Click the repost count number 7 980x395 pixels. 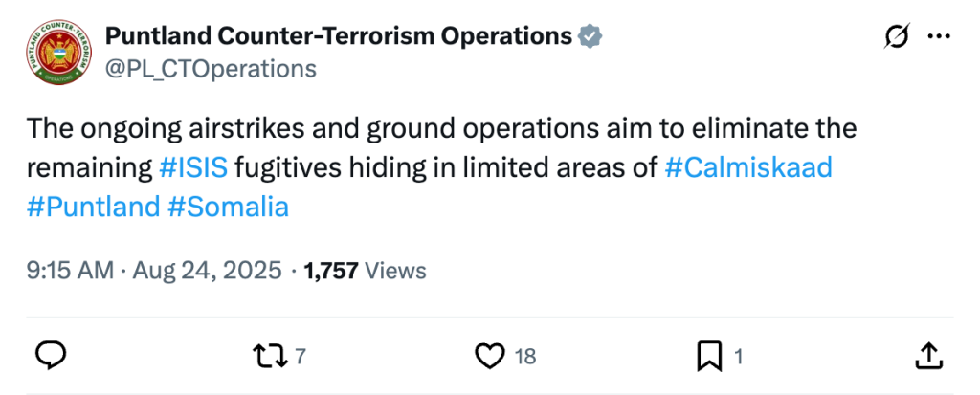point(301,358)
